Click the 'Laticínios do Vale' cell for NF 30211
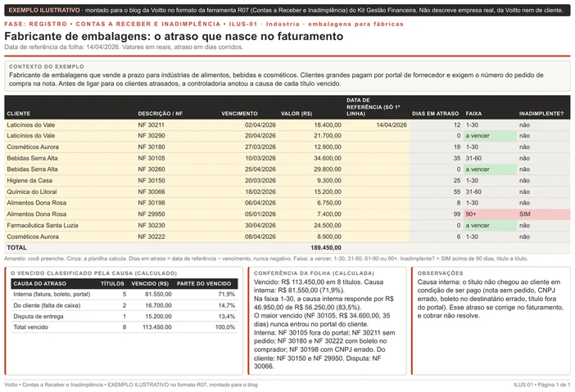The height and width of the screenshot is (392, 575). [31, 125]
